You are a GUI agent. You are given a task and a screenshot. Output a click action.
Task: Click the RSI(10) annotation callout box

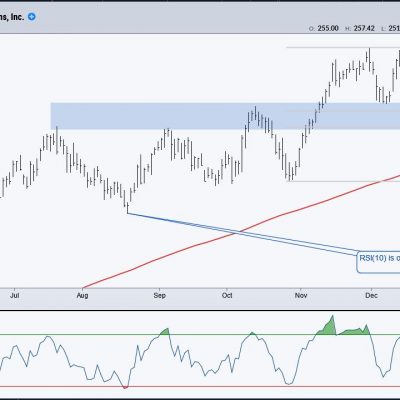pyautogui.click(x=378, y=262)
